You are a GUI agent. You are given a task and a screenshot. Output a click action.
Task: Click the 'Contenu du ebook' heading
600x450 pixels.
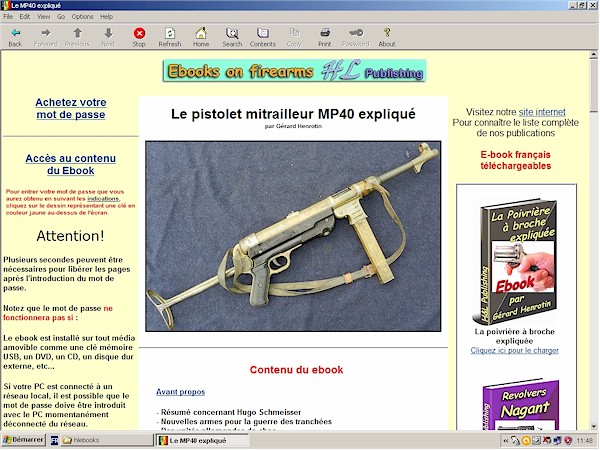pyautogui.click(x=296, y=370)
